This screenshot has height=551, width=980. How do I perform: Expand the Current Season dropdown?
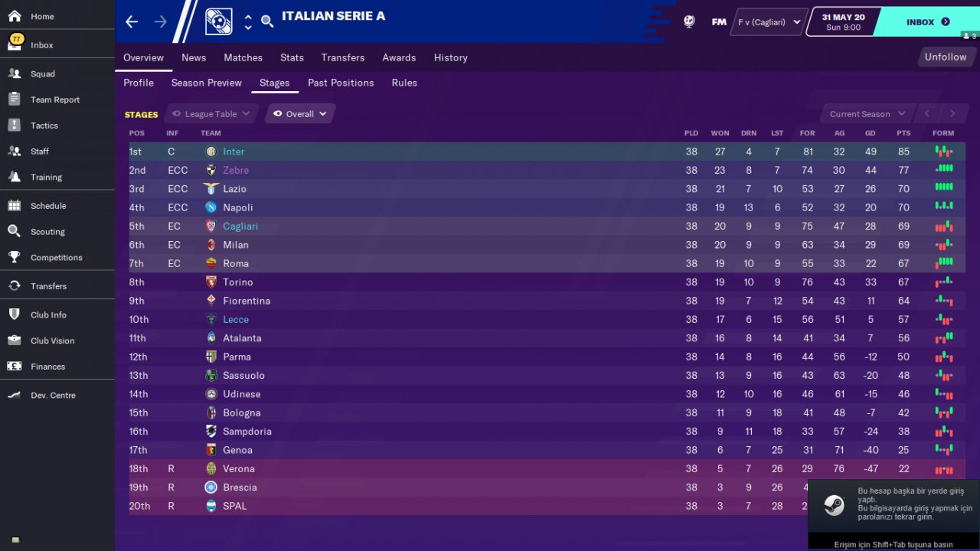click(867, 114)
